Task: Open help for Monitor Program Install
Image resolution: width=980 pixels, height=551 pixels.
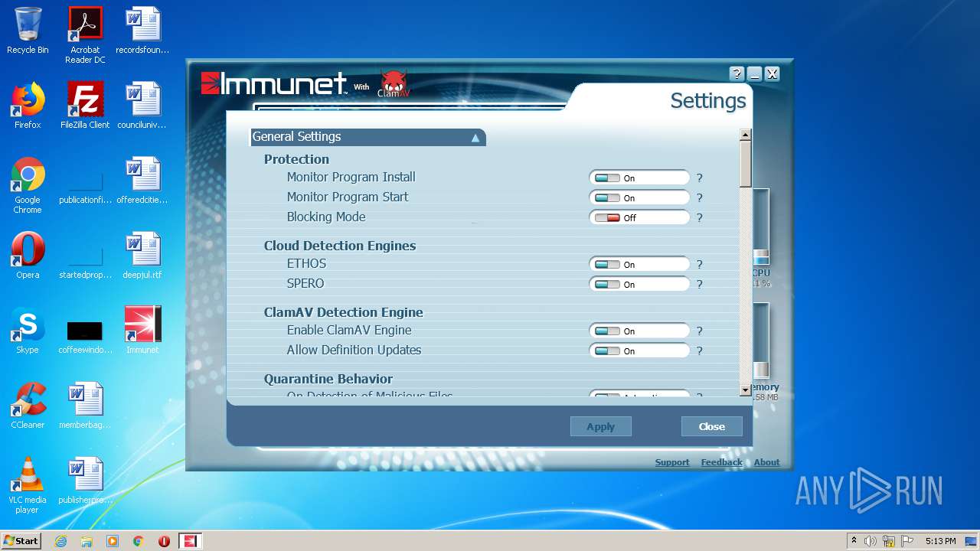Action: pos(699,178)
